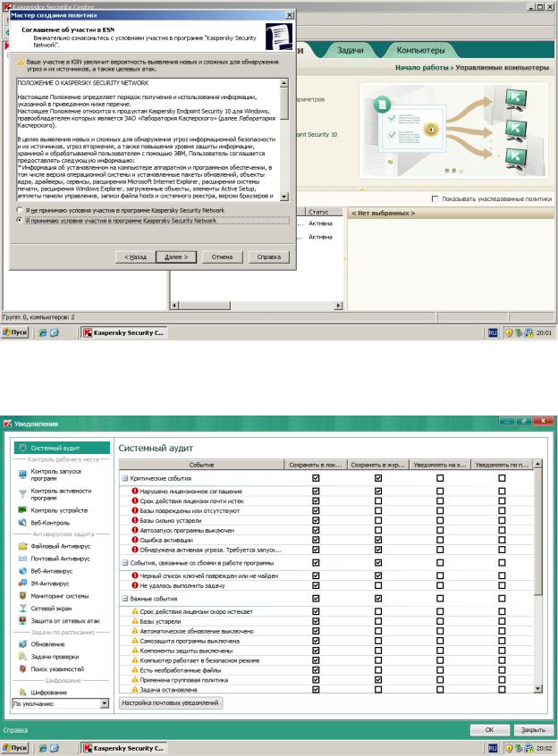Click the Закрыть button in Уведомления window
This screenshot has width=558, height=756.
pyautogui.click(x=533, y=730)
